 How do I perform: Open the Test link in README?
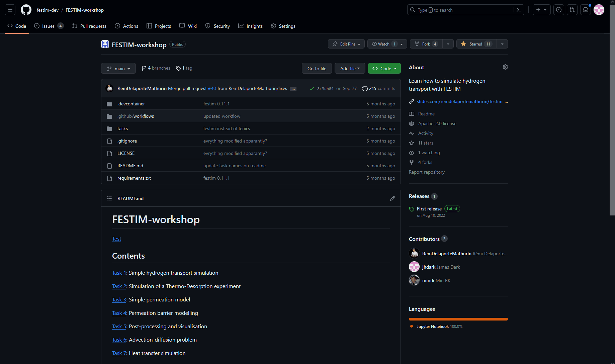116,239
